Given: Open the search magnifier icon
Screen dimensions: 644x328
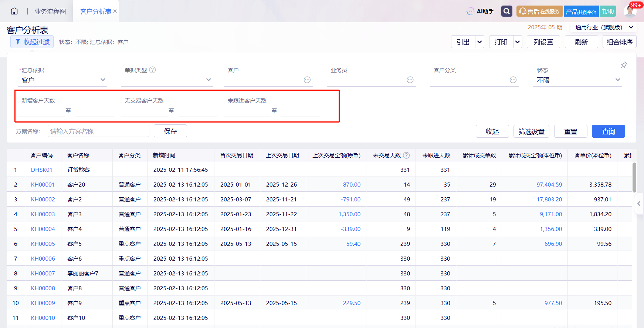Looking at the screenshot, I should (x=507, y=11).
